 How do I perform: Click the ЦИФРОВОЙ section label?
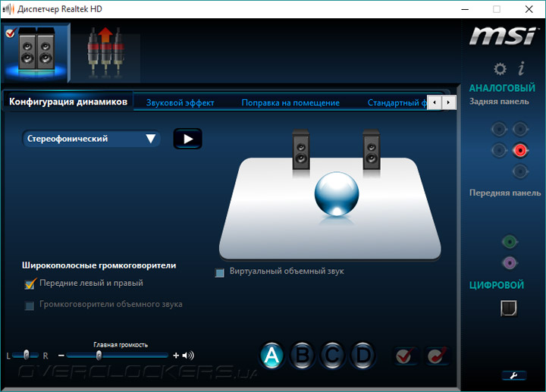[497, 285]
